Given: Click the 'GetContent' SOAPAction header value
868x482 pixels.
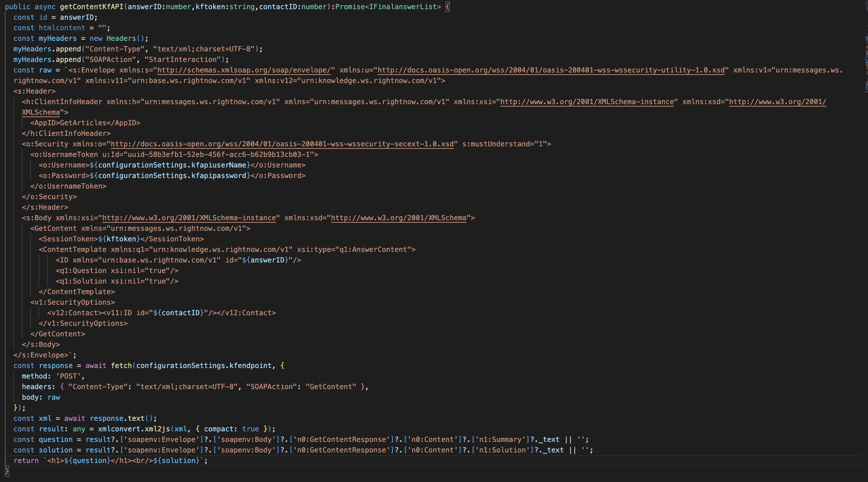Looking at the screenshot, I should click(x=331, y=387).
